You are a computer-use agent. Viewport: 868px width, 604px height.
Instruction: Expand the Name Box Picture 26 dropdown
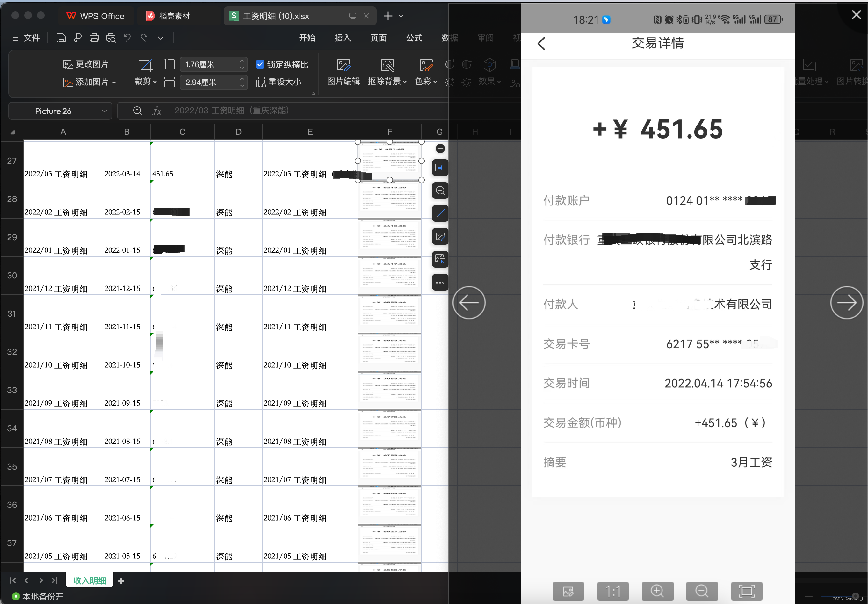[104, 111]
